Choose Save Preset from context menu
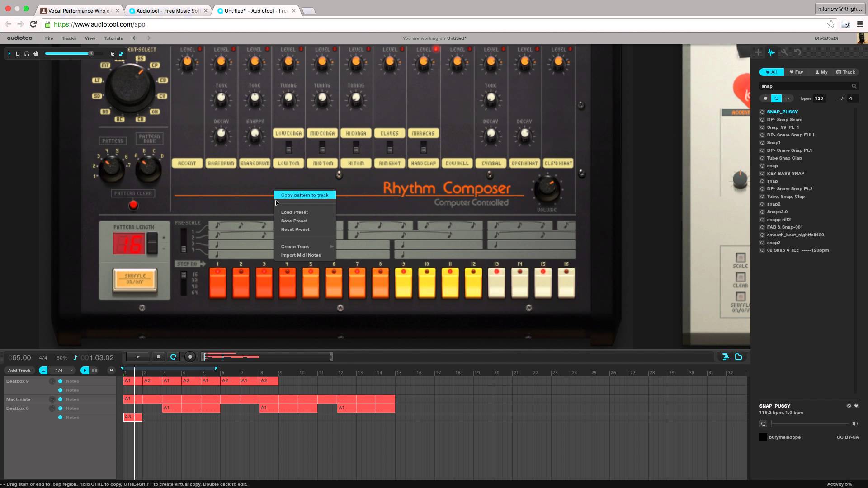The width and height of the screenshot is (868, 488). pyautogui.click(x=294, y=221)
